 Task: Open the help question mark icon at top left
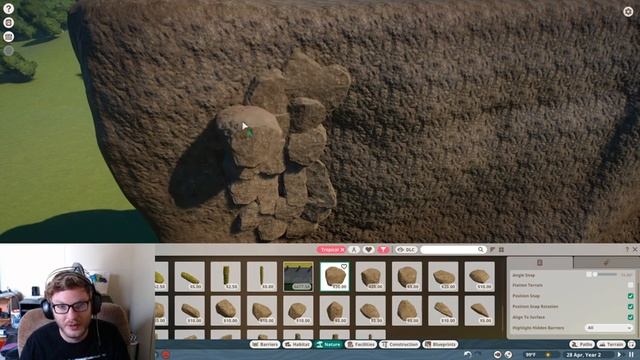coord(8,8)
